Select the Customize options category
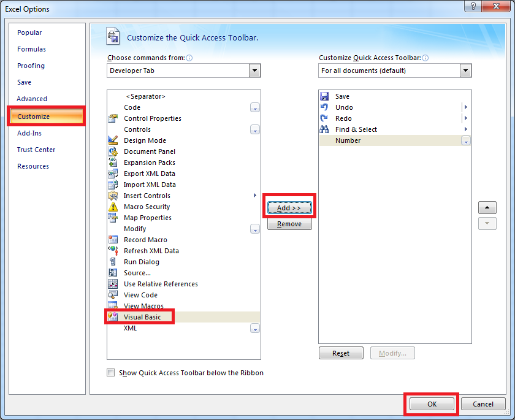Image resolution: width=515 pixels, height=420 pixels. click(x=47, y=116)
